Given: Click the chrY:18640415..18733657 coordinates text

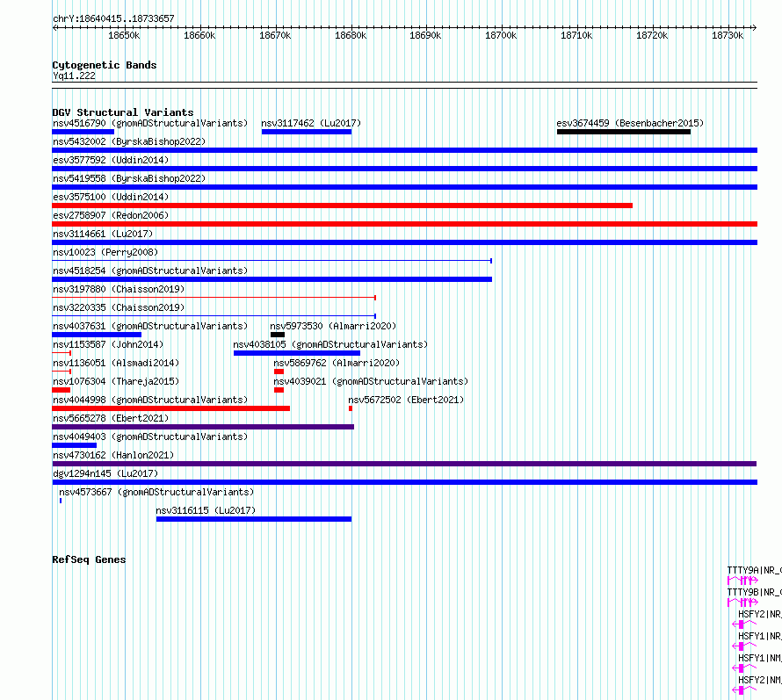Looking at the screenshot, I should click(x=113, y=19).
